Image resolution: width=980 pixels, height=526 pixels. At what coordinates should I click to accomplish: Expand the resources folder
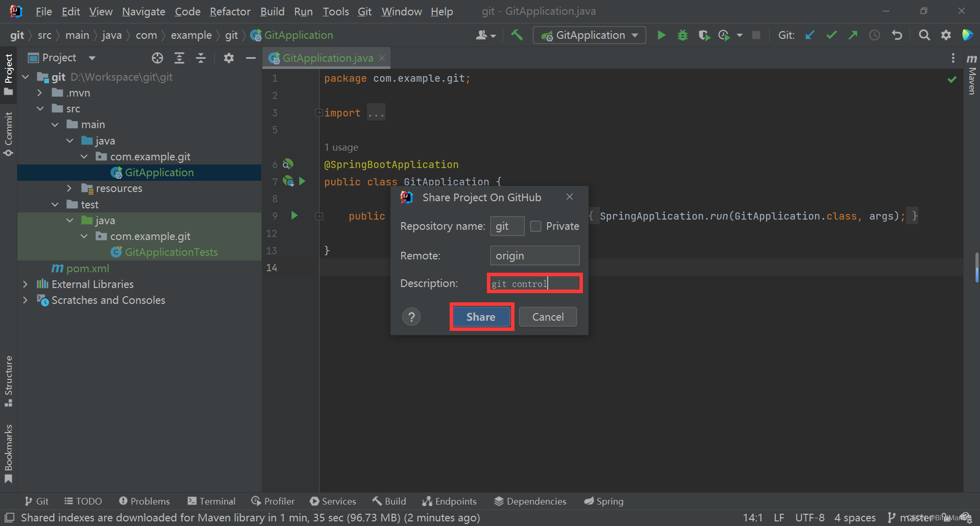[69, 188]
